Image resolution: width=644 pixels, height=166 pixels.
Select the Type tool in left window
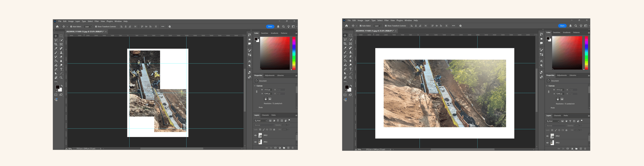61,69
